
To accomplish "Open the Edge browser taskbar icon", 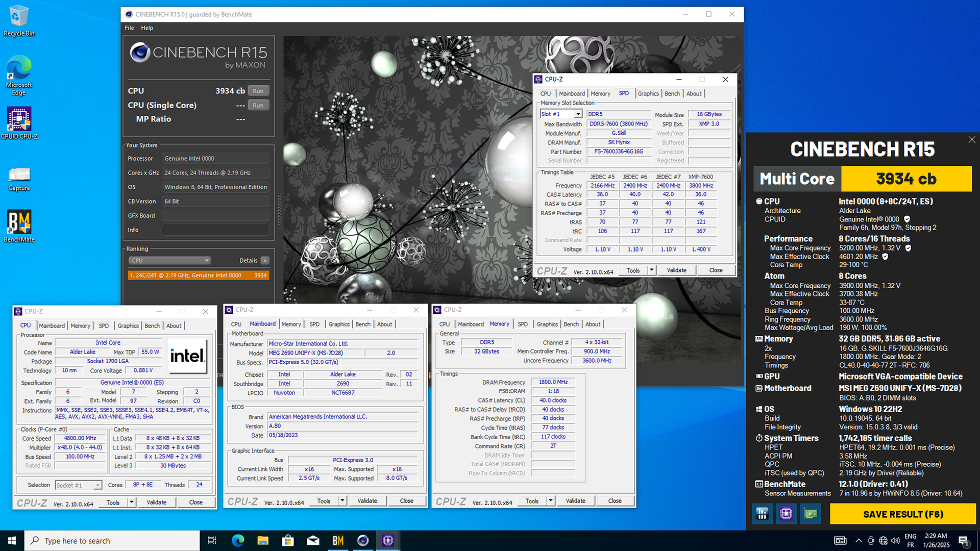I will (238, 540).
